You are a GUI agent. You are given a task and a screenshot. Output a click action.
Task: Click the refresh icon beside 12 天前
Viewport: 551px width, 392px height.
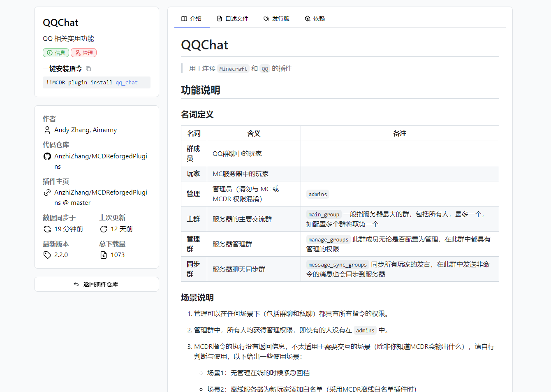[x=104, y=229]
